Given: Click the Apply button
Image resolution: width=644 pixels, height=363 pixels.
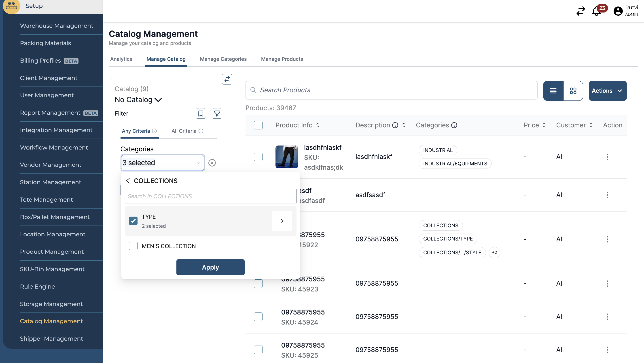Looking at the screenshot, I should pyautogui.click(x=210, y=267).
